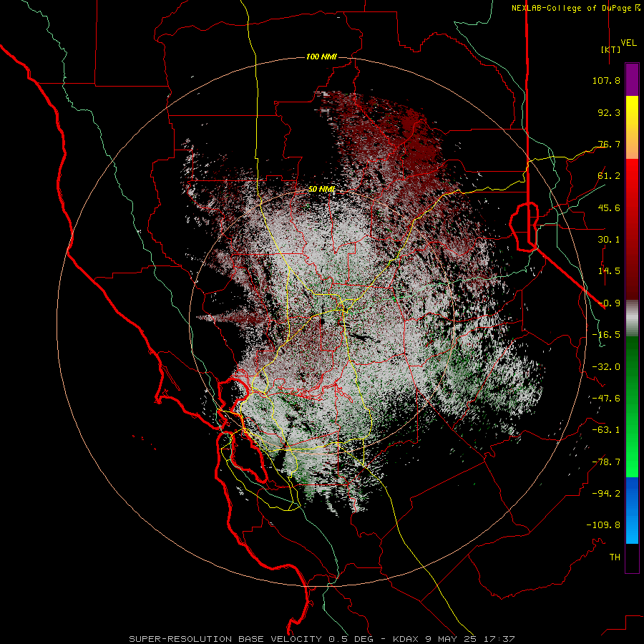The image size is (644, 644).
Task: Click the 76.7 velocity scale value
Action: [x=609, y=144]
